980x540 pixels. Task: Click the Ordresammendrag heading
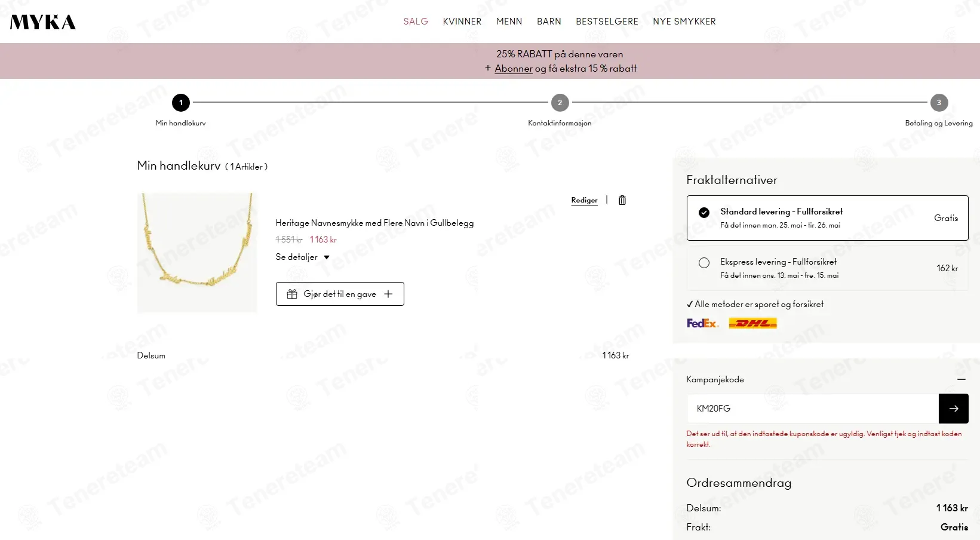739,483
